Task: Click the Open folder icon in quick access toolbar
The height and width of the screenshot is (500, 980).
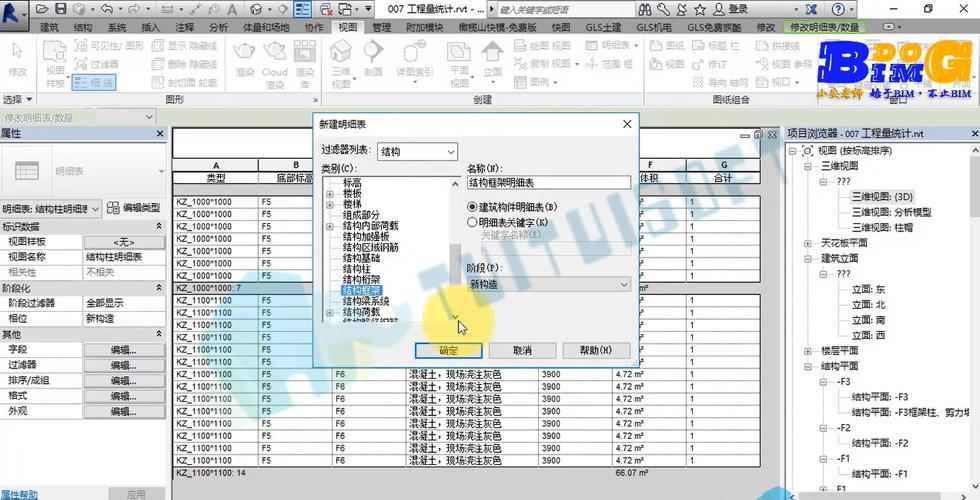Action: (x=42, y=9)
